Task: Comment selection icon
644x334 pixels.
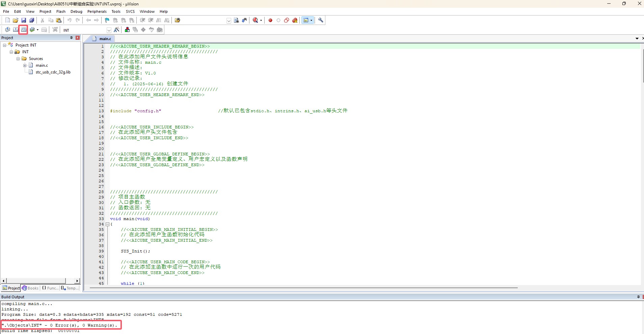Action: 159,20
